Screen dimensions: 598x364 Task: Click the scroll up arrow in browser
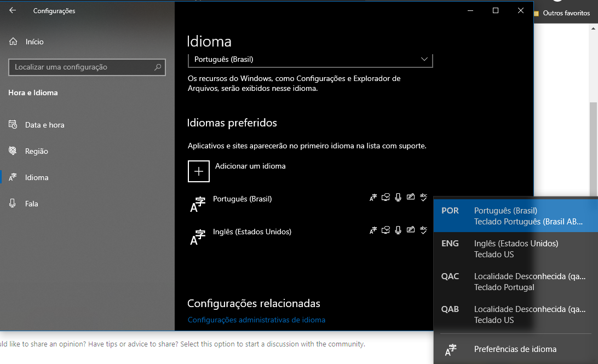tap(594, 28)
